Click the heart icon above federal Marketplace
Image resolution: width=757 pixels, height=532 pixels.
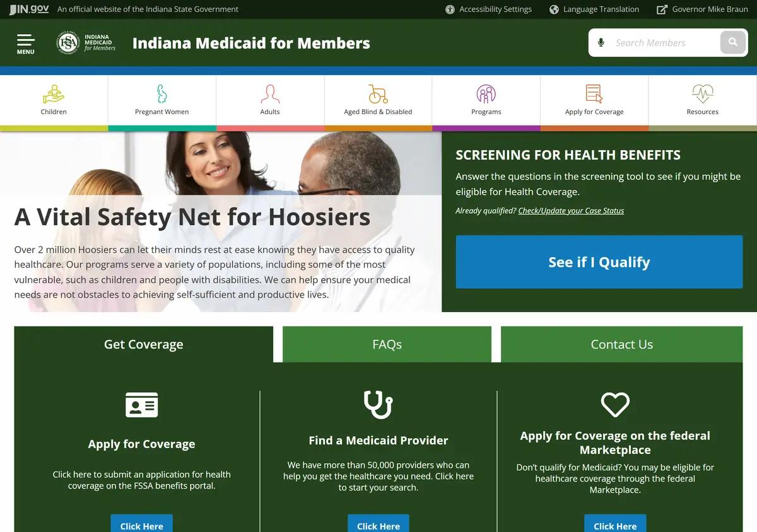(x=615, y=404)
